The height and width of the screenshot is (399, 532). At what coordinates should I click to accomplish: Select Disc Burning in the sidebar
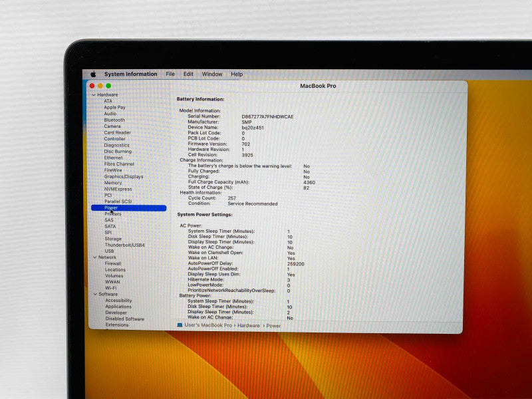118,152
